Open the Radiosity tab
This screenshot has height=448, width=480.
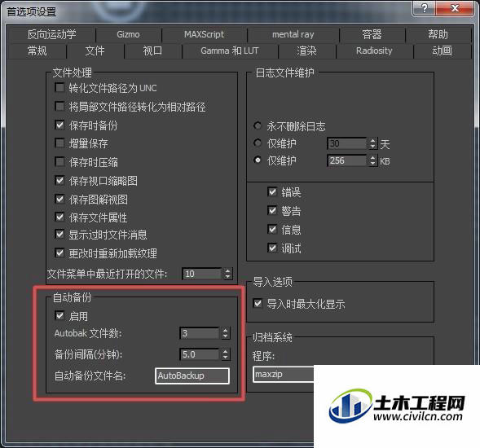[x=374, y=51]
